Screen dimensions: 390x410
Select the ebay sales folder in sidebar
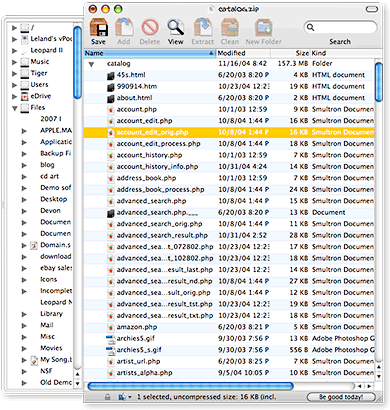[56, 268]
